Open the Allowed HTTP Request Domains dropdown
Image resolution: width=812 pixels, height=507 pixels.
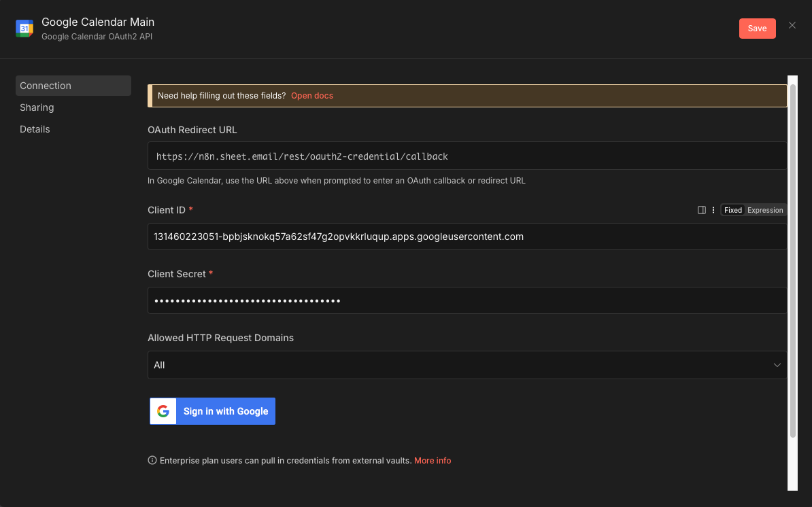(467, 365)
